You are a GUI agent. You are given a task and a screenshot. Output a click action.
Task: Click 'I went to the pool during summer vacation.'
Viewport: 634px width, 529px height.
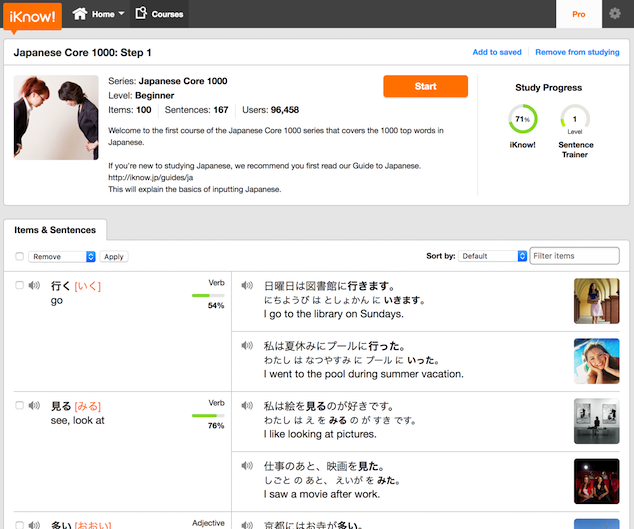pyautogui.click(x=363, y=374)
